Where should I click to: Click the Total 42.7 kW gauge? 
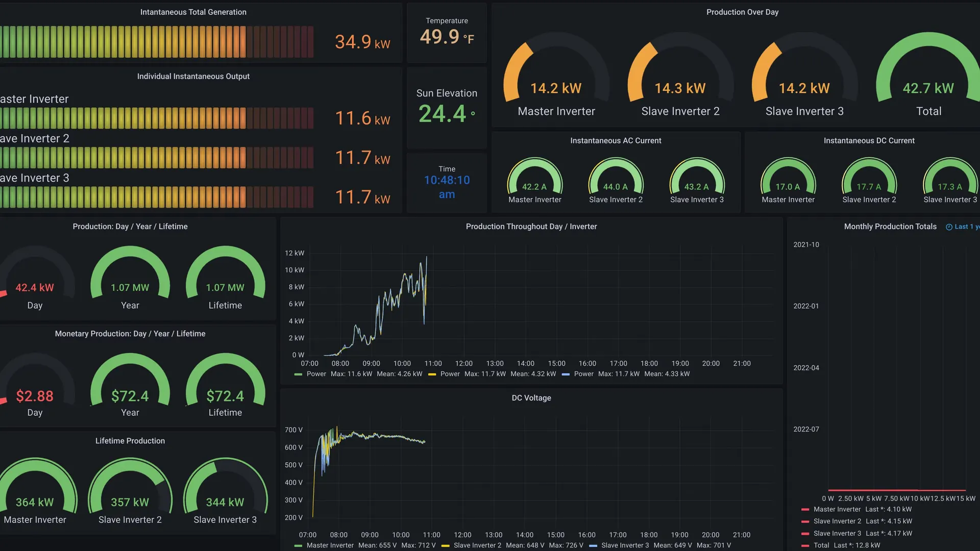pos(928,74)
